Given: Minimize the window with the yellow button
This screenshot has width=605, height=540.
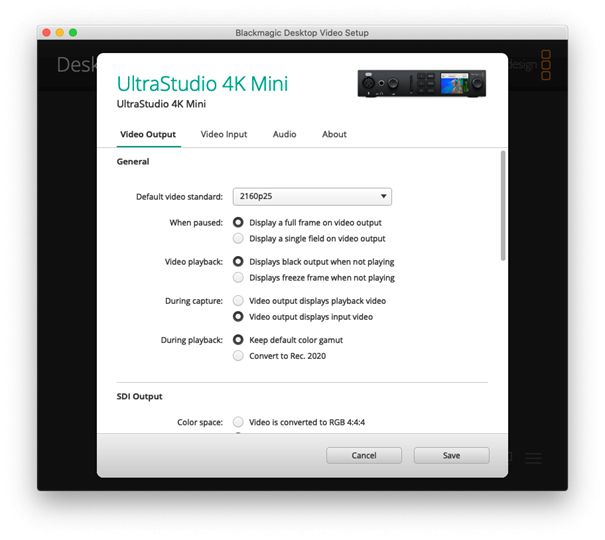Looking at the screenshot, I should point(60,33).
